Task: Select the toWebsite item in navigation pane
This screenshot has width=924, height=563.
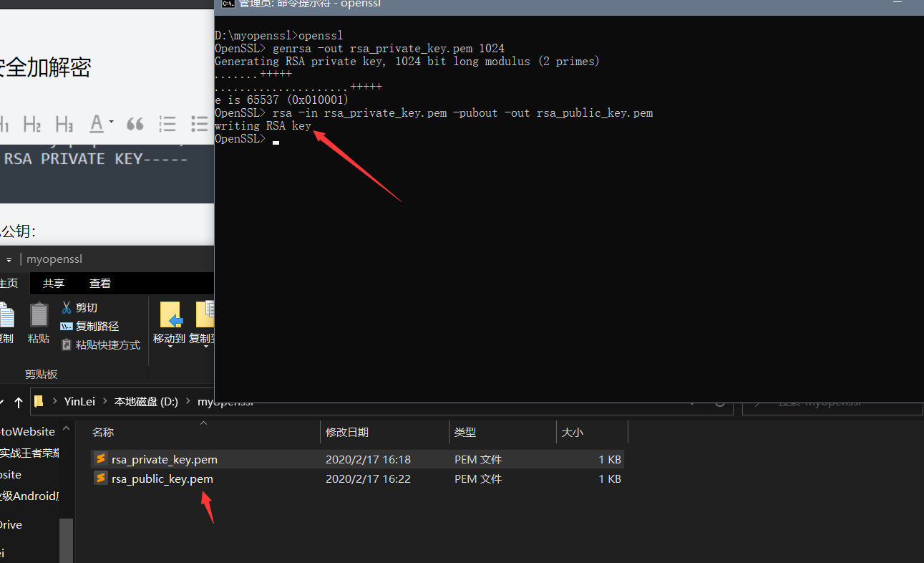Action: (x=27, y=431)
